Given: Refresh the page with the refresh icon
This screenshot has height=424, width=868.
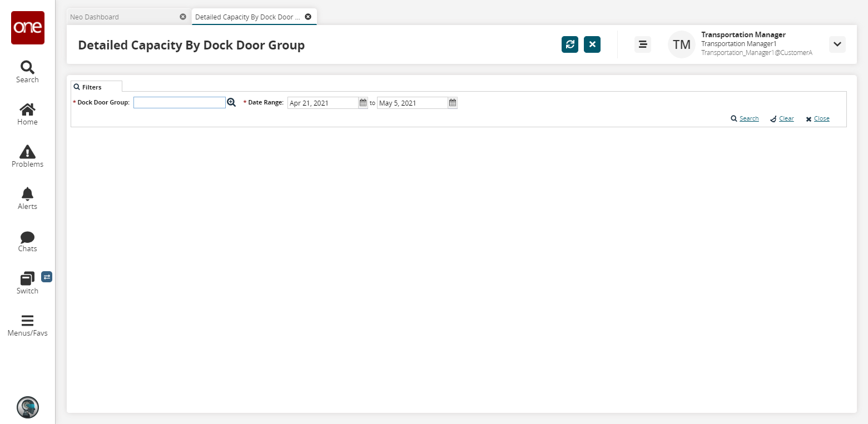Looking at the screenshot, I should 570,44.
